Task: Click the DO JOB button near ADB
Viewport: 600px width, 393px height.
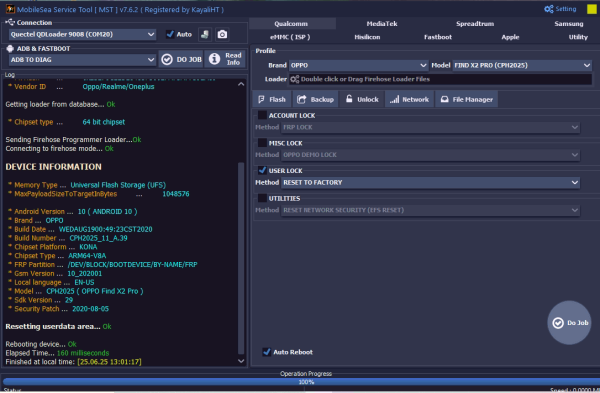Action: [181, 59]
